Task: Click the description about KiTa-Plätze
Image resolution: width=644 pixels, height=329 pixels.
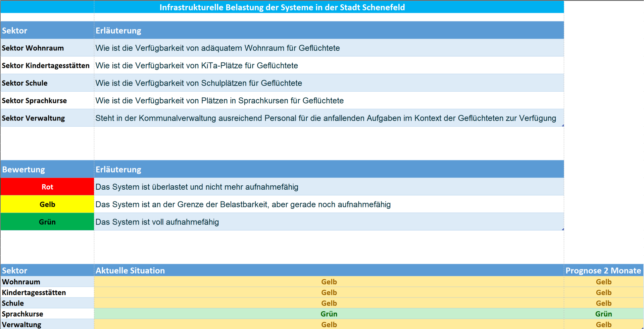Action: [x=329, y=65]
